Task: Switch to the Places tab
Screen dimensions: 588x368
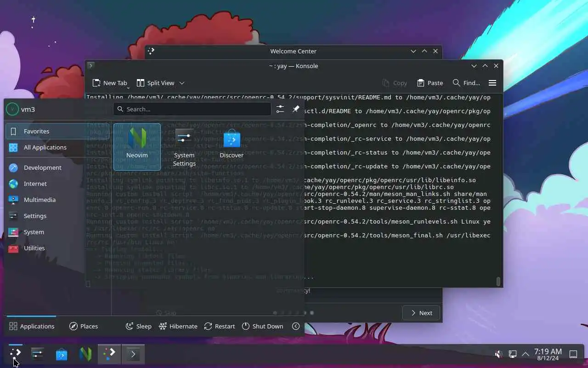Action: [84, 326]
